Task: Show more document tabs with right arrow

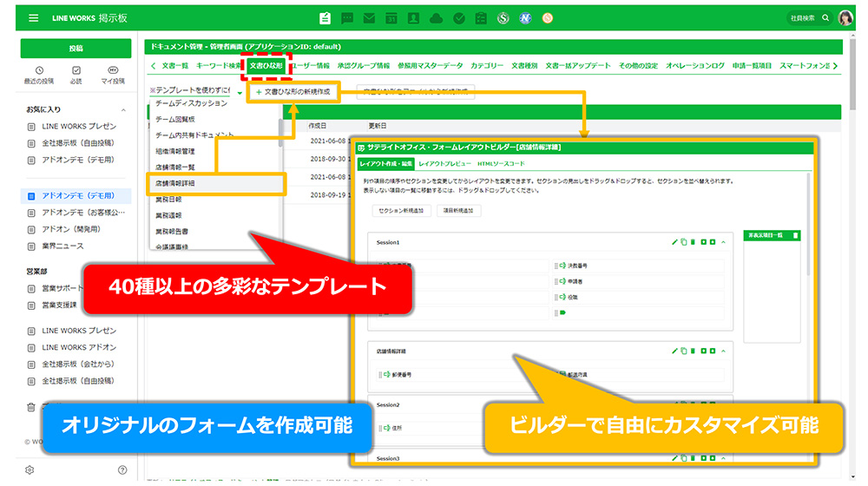Action: (835, 66)
